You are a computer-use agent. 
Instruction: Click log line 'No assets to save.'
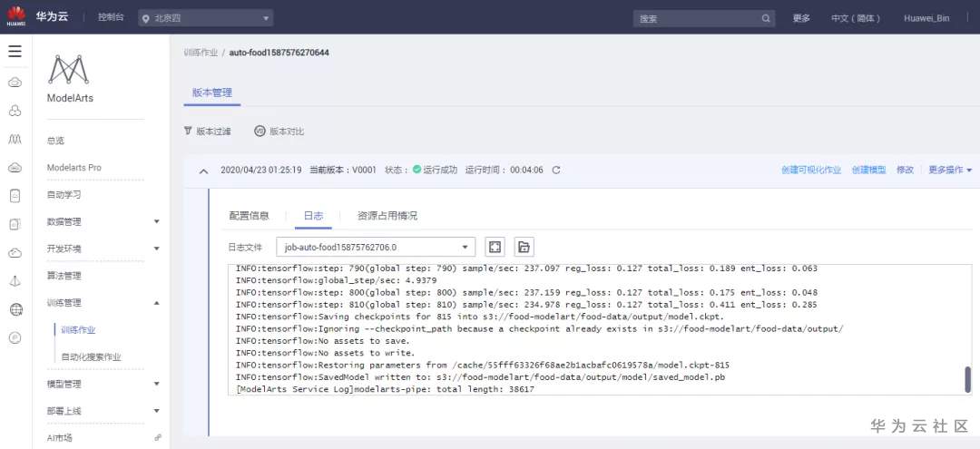(x=322, y=341)
